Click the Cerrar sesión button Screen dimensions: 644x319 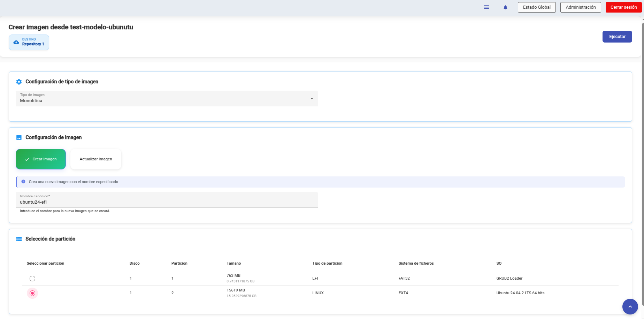623,7
